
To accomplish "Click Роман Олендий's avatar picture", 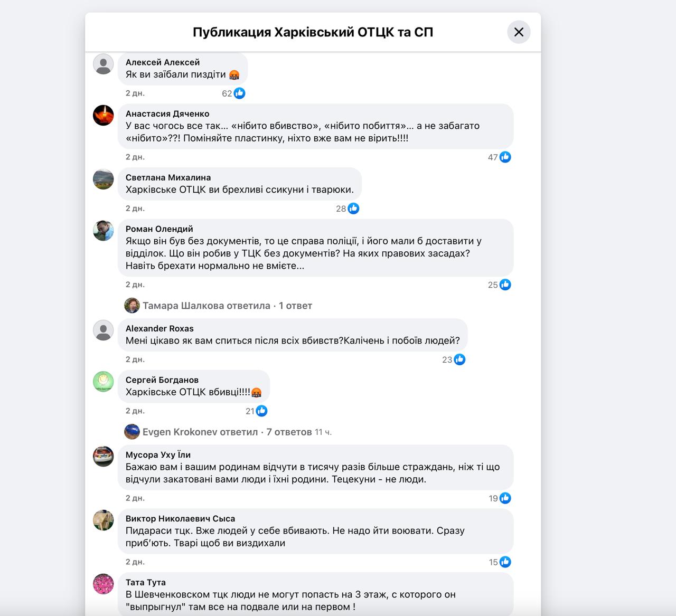I will coord(104,231).
